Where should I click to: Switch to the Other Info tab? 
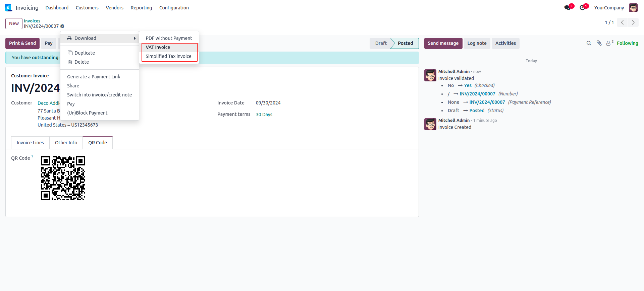coord(66,143)
